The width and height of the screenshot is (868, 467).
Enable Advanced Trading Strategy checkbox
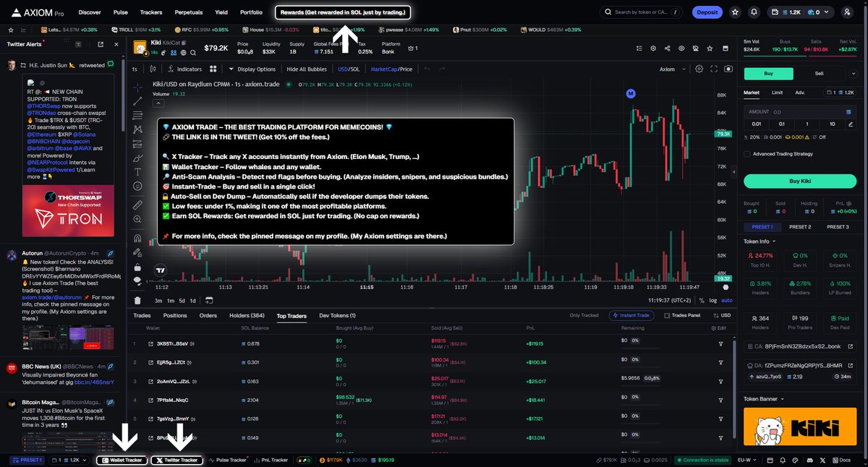(747, 153)
